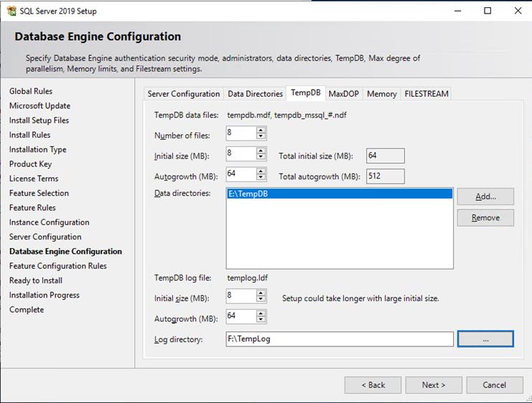Image resolution: width=532 pixels, height=403 pixels.
Task: Maximize the SQL Server Setup window
Action: (487, 11)
